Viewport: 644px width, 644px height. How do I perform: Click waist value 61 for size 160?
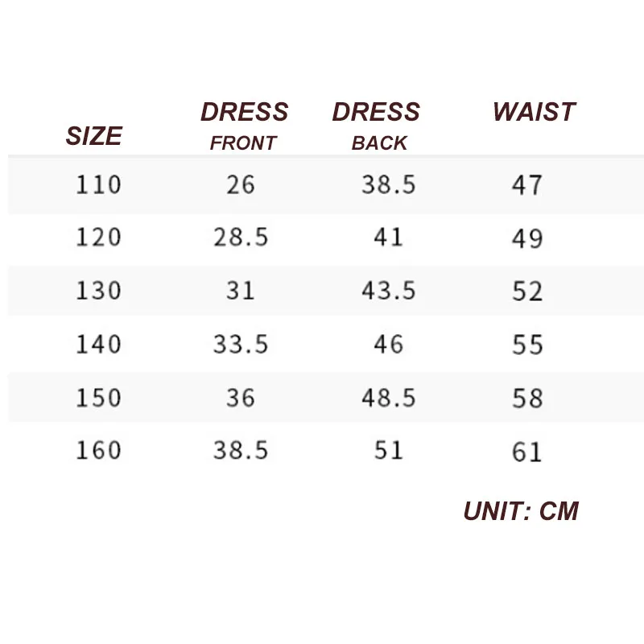[527, 452]
